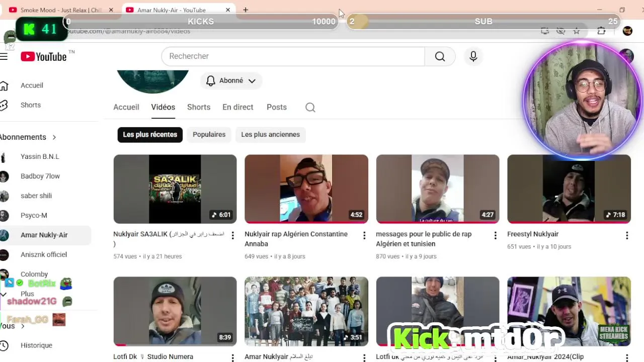The width and height of the screenshot is (644, 362).
Task: Start voice search with microphone icon
Action: pos(473,56)
